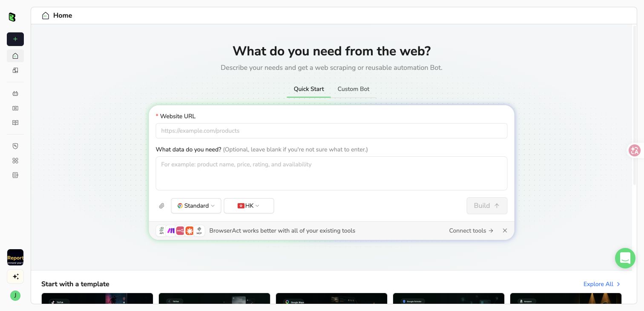This screenshot has width=644, height=311.
Task: Click the Build button
Action: coord(487,206)
